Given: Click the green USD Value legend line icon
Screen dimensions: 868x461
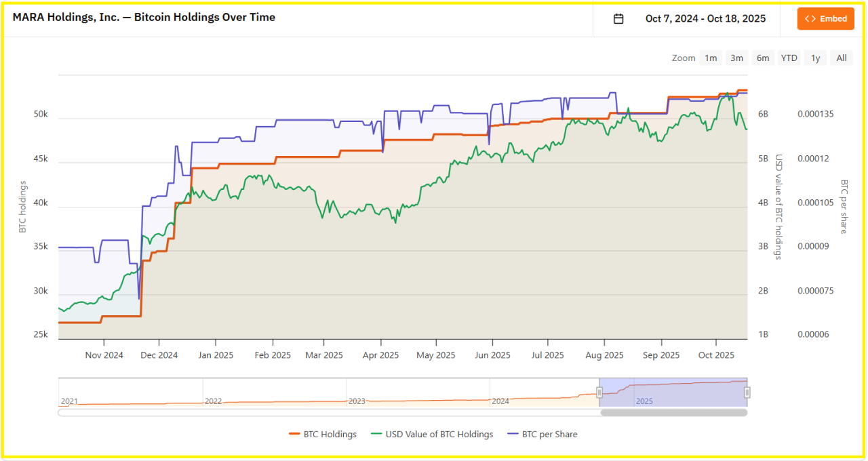Looking at the screenshot, I should click(376, 435).
